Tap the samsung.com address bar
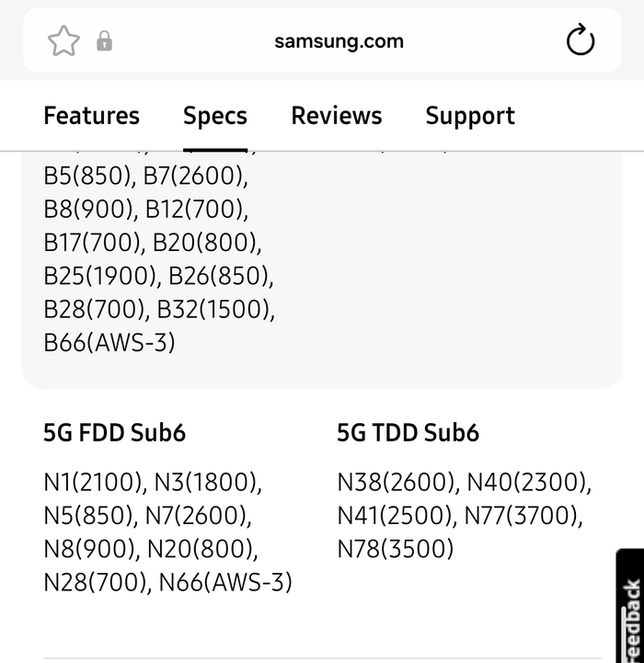 click(x=339, y=41)
